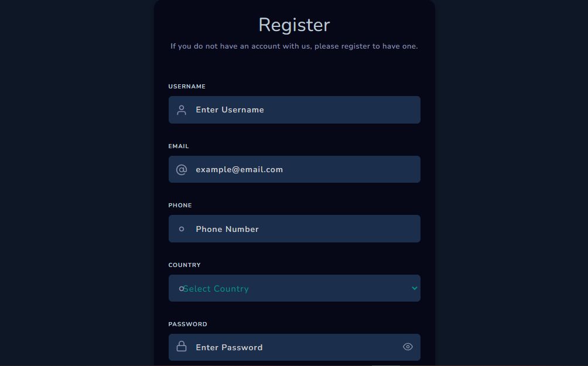
Task: Click the circle icon in Country field
Action: tap(181, 289)
